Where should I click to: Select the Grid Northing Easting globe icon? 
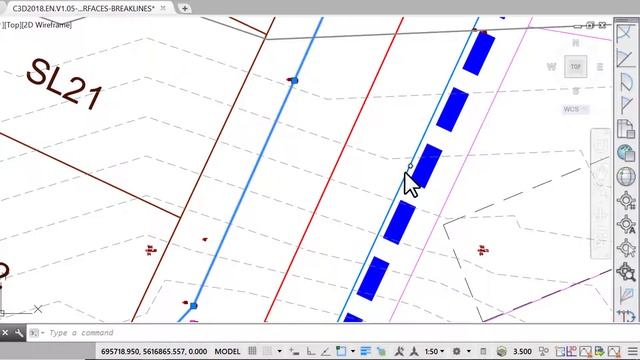625,153
